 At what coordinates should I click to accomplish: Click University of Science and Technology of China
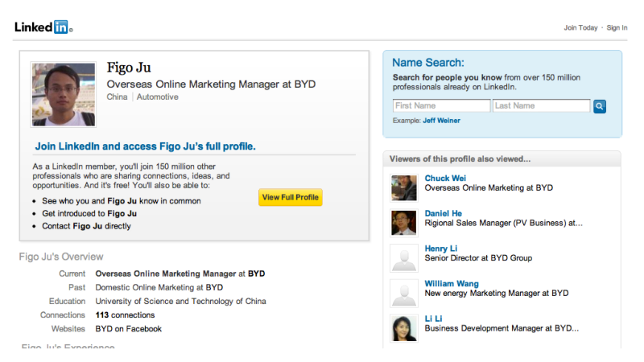pos(180,301)
